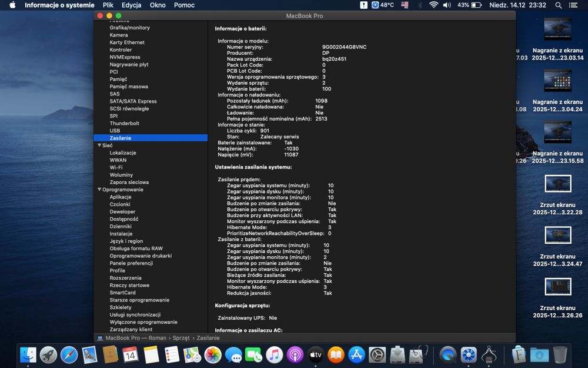Open the Plik menu

pyautogui.click(x=108, y=5)
